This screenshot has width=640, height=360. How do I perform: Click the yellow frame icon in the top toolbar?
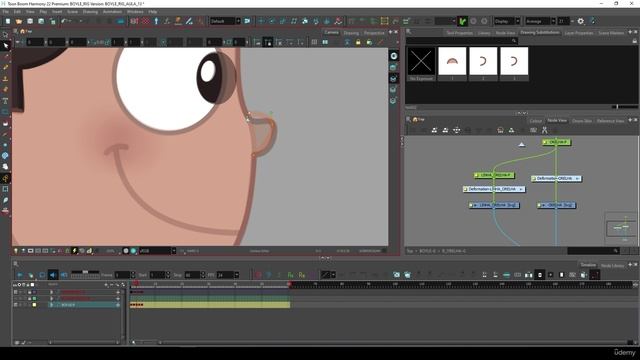click(x=384, y=21)
